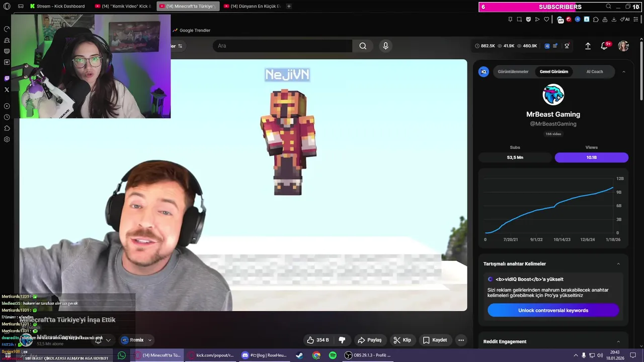Open Twitch in the browser sidebar
This screenshot has height=362, width=644.
click(7, 78)
